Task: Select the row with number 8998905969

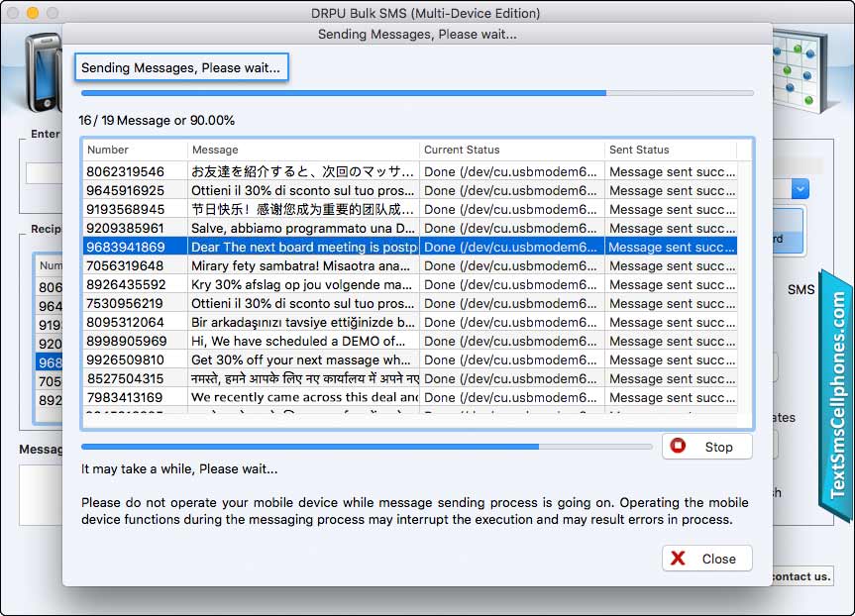Action: coord(409,341)
